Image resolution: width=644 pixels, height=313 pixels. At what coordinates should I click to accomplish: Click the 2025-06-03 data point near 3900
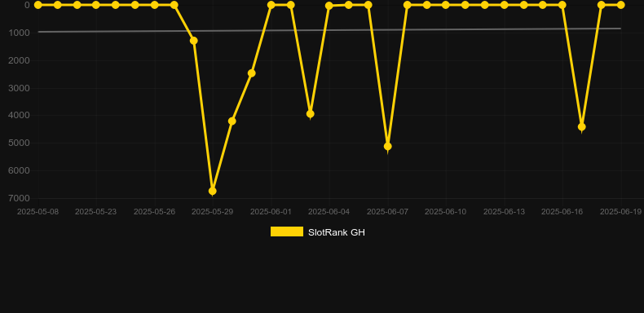310,114
